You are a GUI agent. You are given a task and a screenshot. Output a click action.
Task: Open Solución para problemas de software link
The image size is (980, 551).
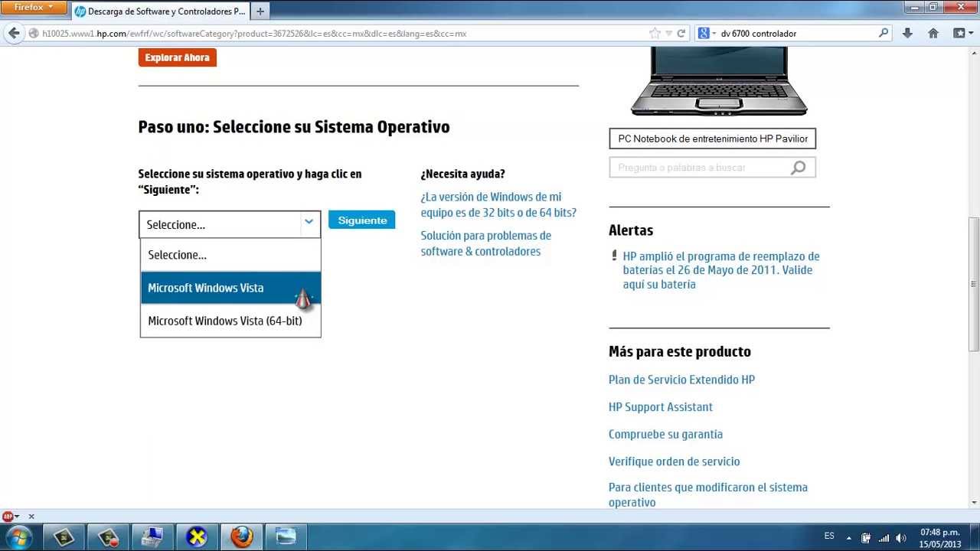486,243
